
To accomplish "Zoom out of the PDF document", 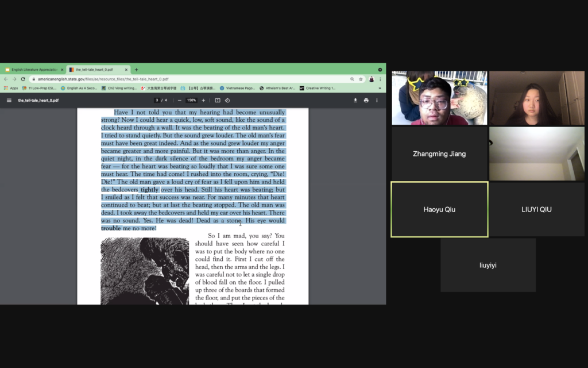I will 180,100.
